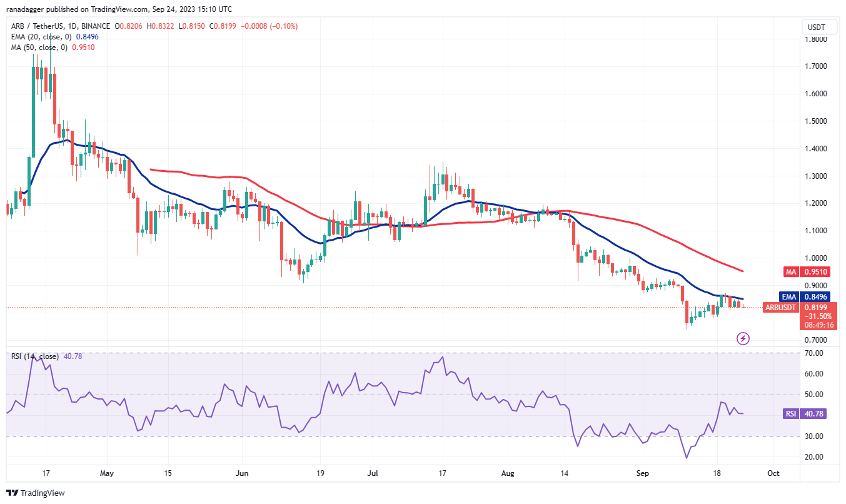The image size is (846, 504).
Task: Click the Oct label on the time axis
Action: [x=773, y=474]
